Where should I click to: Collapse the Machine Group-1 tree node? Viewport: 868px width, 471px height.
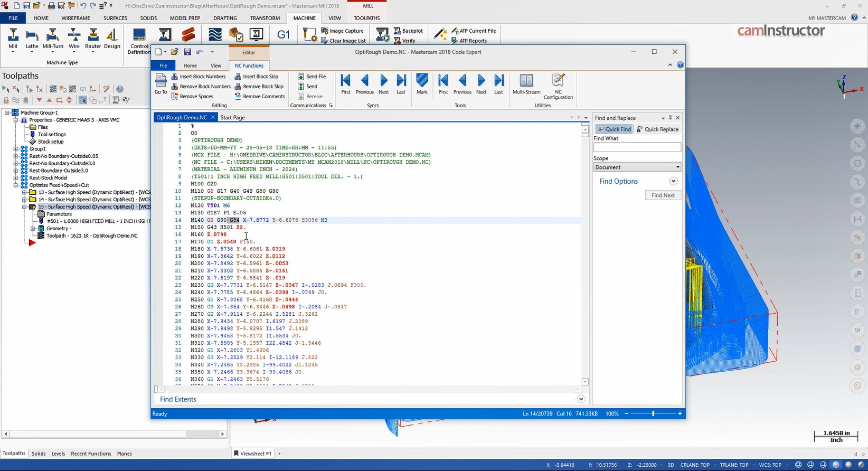pyautogui.click(x=8, y=112)
